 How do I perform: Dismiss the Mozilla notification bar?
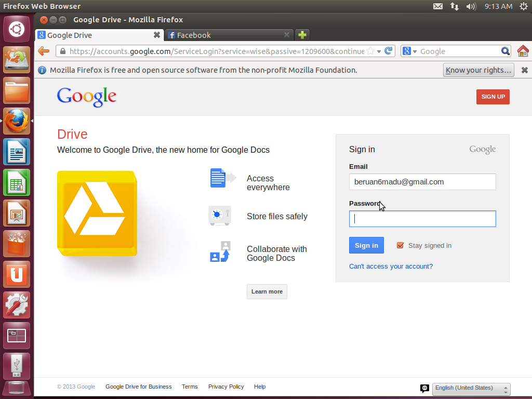tap(525, 70)
